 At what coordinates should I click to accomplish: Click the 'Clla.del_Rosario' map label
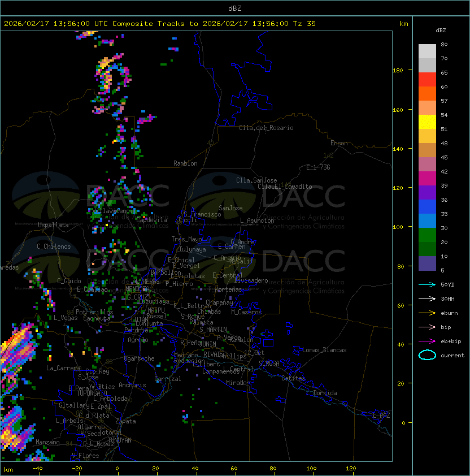[x=266, y=128]
